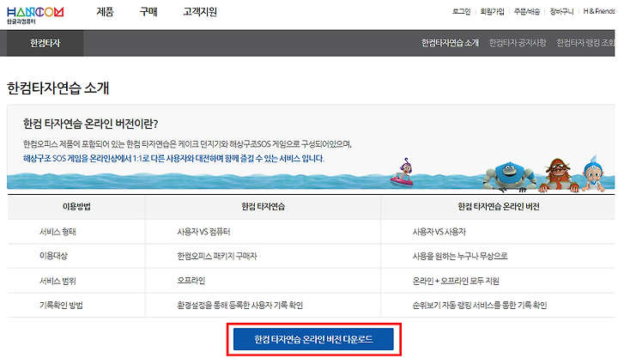Click the pirate character with goggles
This screenshot has width=618, height=364.
coord(559,175)
